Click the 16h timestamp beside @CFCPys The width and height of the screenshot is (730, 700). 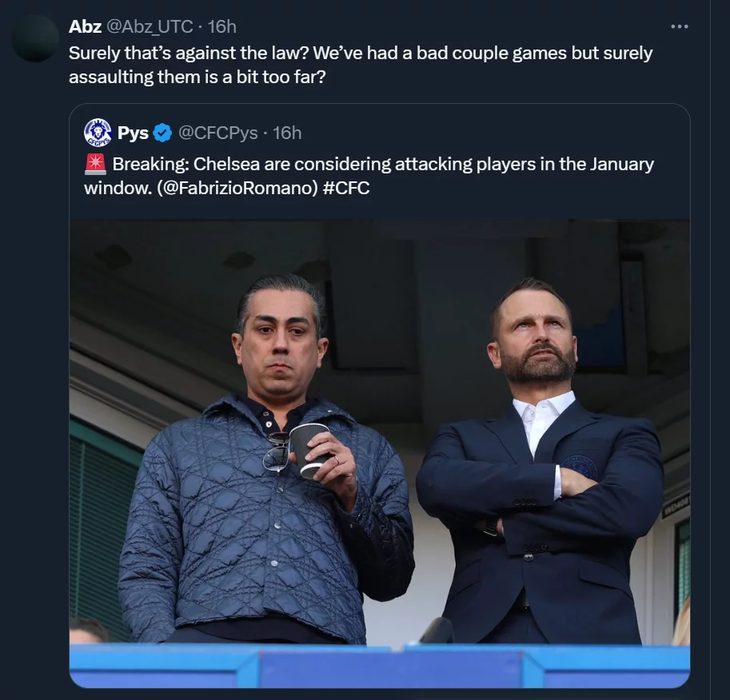point(287,133)
